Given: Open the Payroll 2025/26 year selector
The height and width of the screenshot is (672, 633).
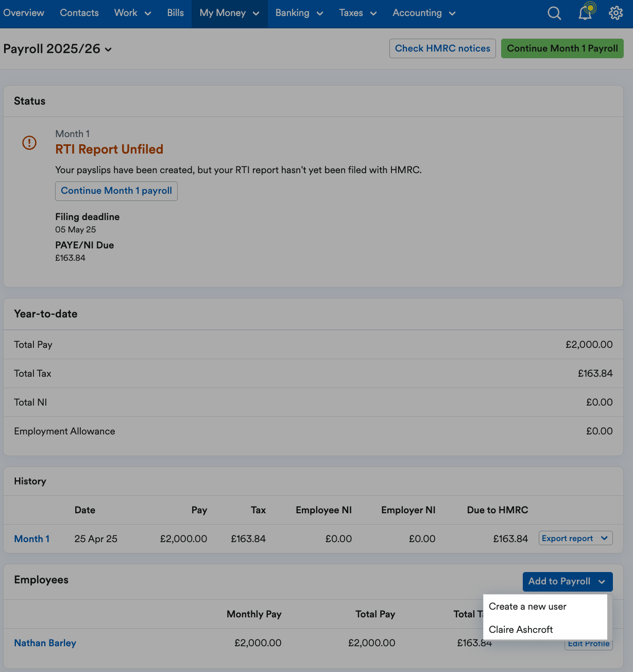Looking at the screenshot, I should coord(109,50).
